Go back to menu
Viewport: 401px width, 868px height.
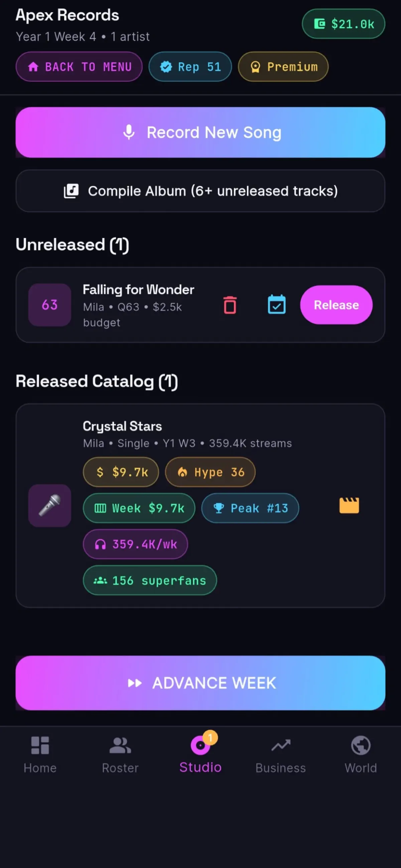(79, 67)
